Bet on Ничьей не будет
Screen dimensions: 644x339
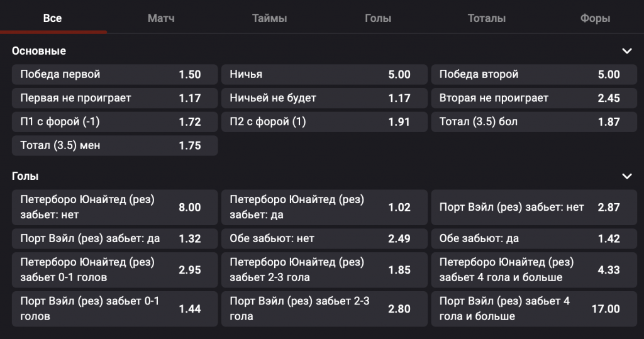click(x=324, y=98)
